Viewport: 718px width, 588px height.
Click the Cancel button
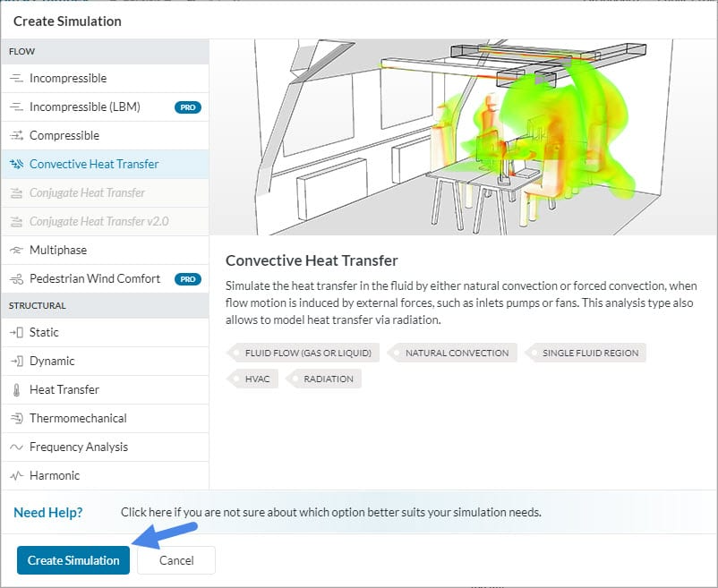point(176,560)
